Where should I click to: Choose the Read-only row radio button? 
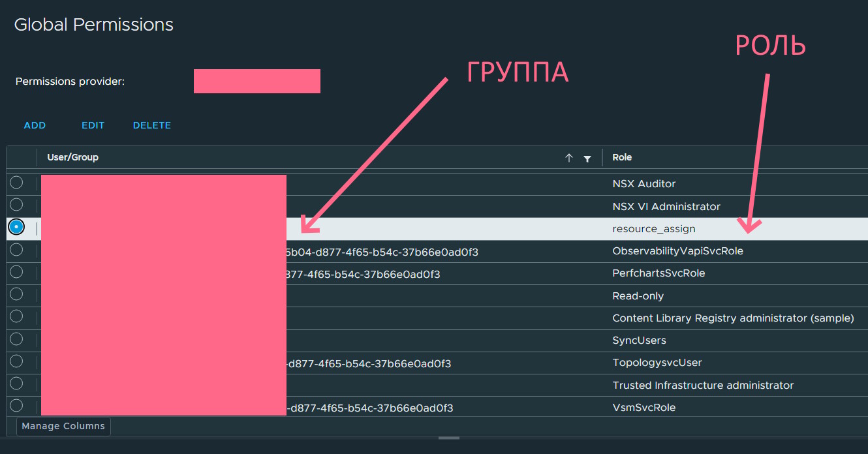click(x=16, y=294)
